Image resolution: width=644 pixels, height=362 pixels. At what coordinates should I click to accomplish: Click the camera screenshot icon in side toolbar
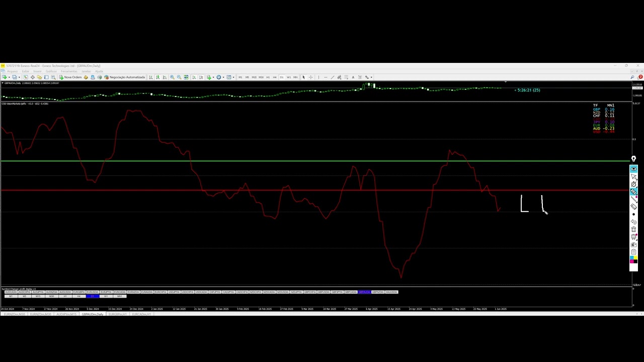pyautogui.click(x=633, y=244)
